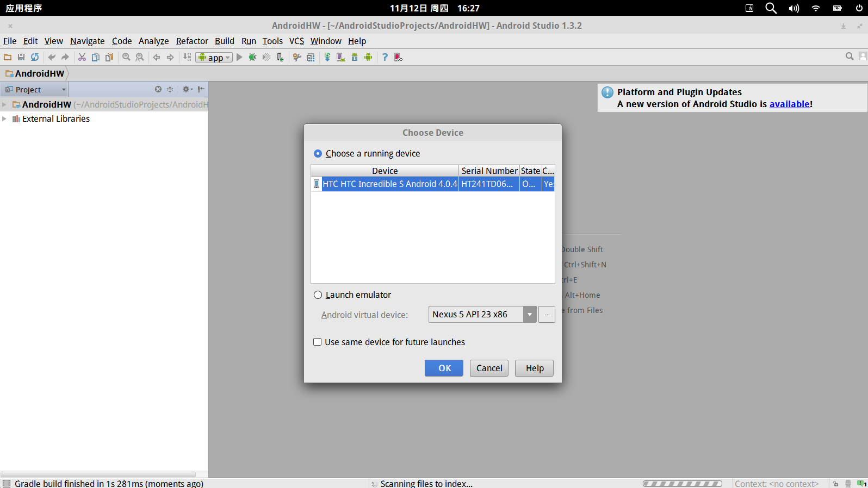Image resolution: width=868 pixels, height=488 pixels.
Task: Click the Open folder toolbar icon
Action: pyautogui.click(x=8, y=57)
